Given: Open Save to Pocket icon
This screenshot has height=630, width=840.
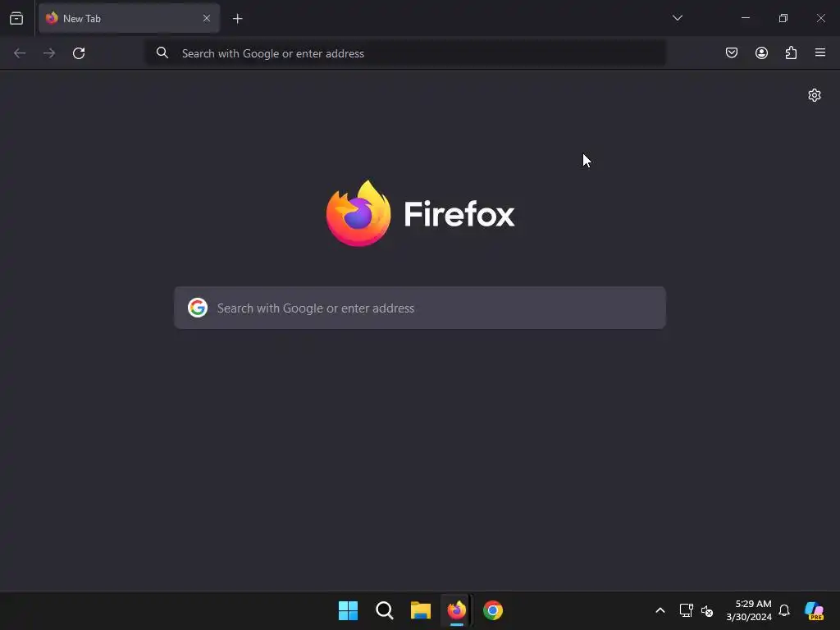Looking at the screenshot, I should 731,52.
